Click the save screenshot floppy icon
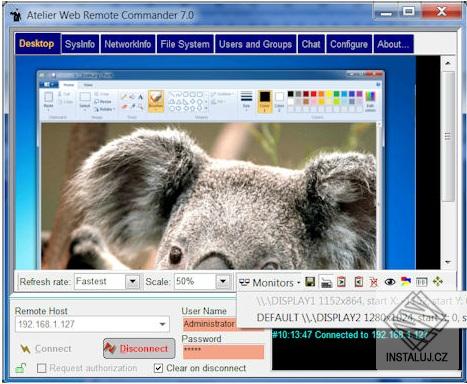467x384 pixels. (310, 282)
